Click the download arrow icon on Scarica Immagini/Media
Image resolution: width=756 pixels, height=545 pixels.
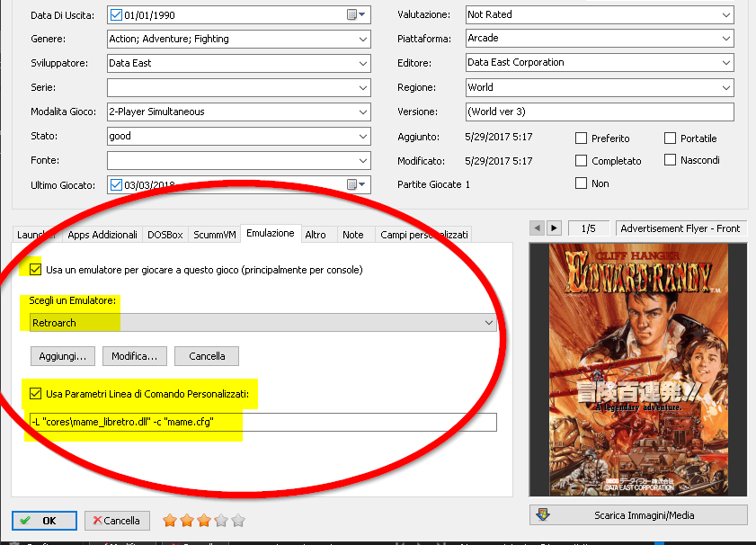point(542,515)
